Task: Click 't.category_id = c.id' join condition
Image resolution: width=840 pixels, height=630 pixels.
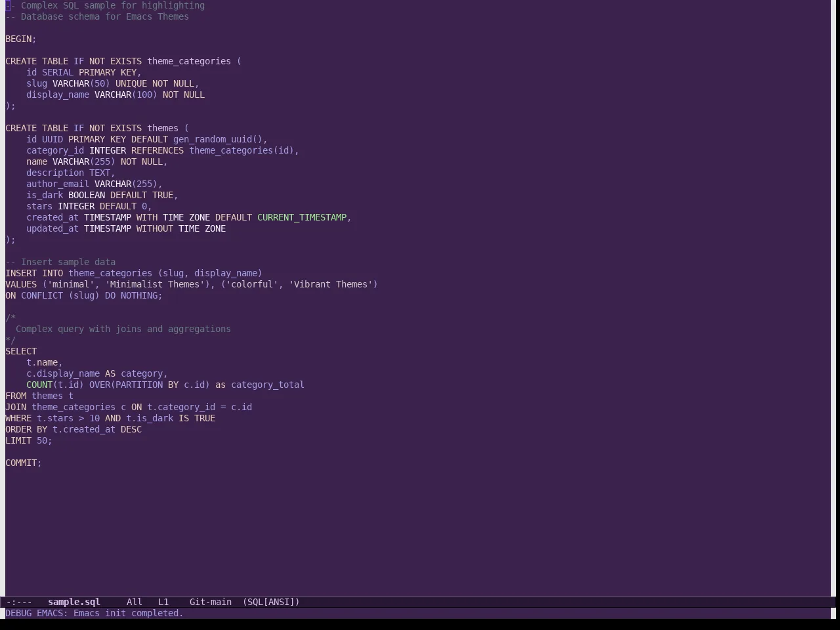Action: (199, 407)
